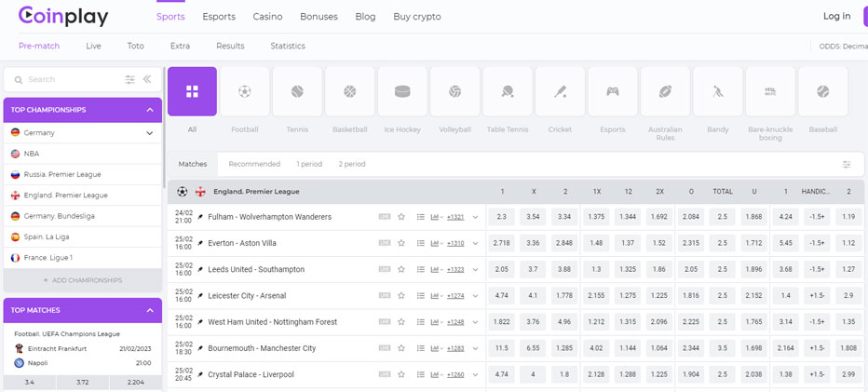Click the sidebar Search field
The height and width of the screenshot is (392, 868).
pyautogui.click(x=72, y=80)
